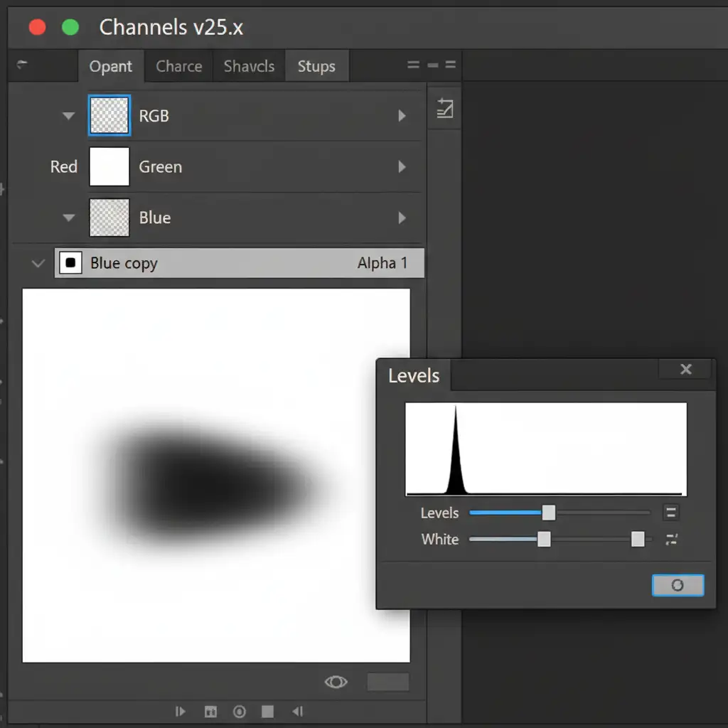Viewport: 728px width, 728px height.
Task: Click the panel options icon right of RGB
Action: click(x=444, y=109)
